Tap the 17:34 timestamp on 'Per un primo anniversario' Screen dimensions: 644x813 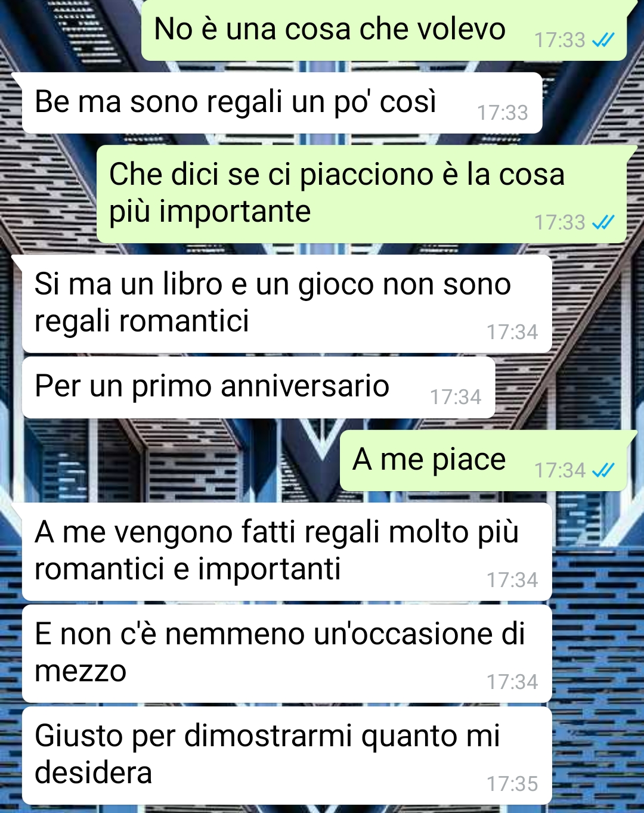tap(456, 397)
